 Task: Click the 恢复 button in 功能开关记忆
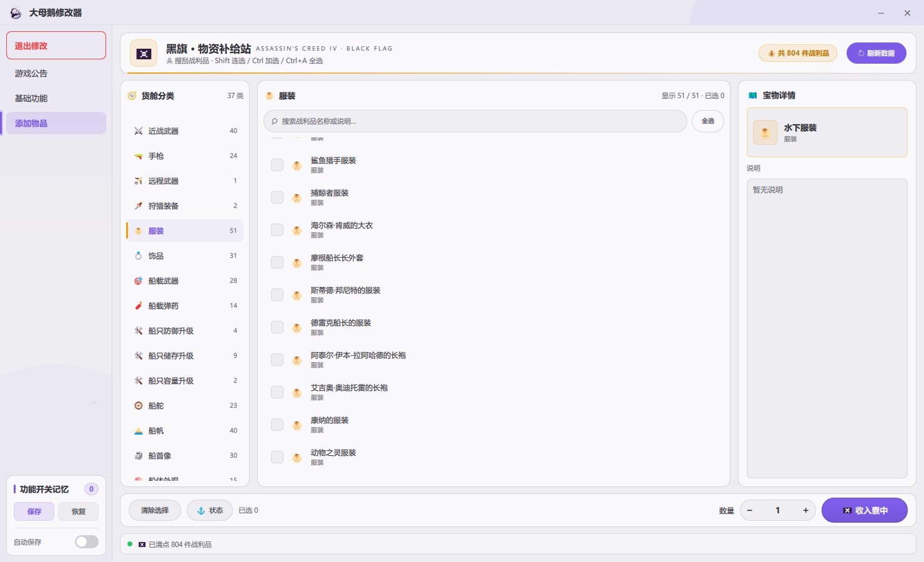coord(78,511)
